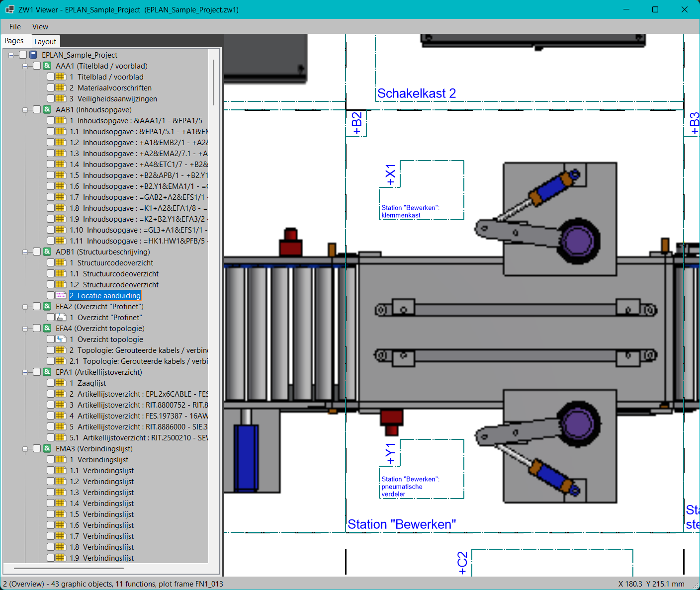Click the page icon for 1.9 Inhoudsopgave row
Image resolution: width=700 pixels, height=590 pixels.
61,219
